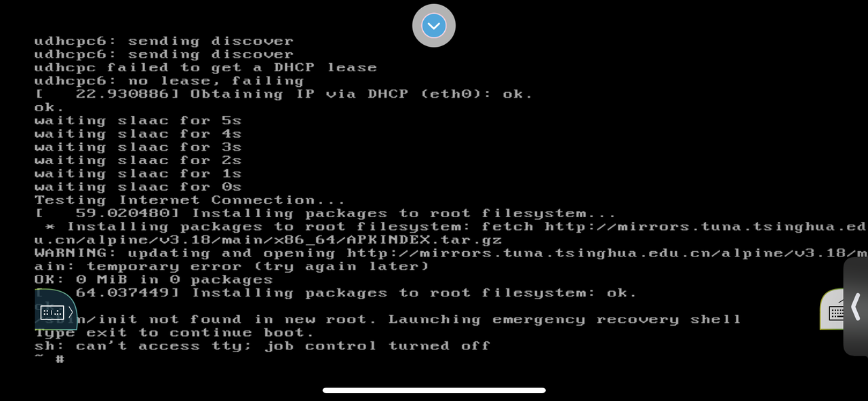This screenshot has height=401, width=868.
Task: Select the "waiting slaac for 0s" line
Action: click(x=138, y=187)
